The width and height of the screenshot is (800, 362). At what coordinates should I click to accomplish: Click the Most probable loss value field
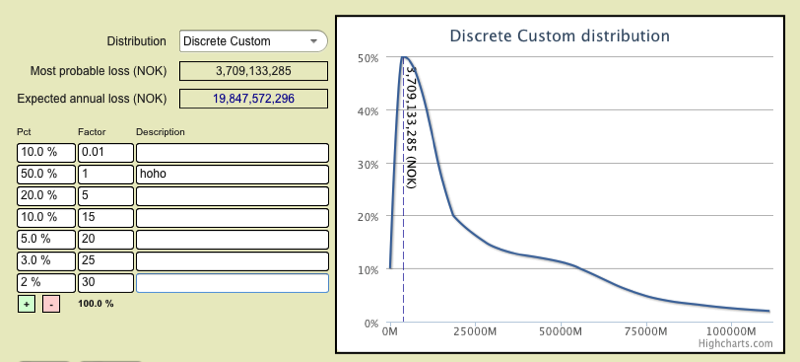(x=253, y=71)
